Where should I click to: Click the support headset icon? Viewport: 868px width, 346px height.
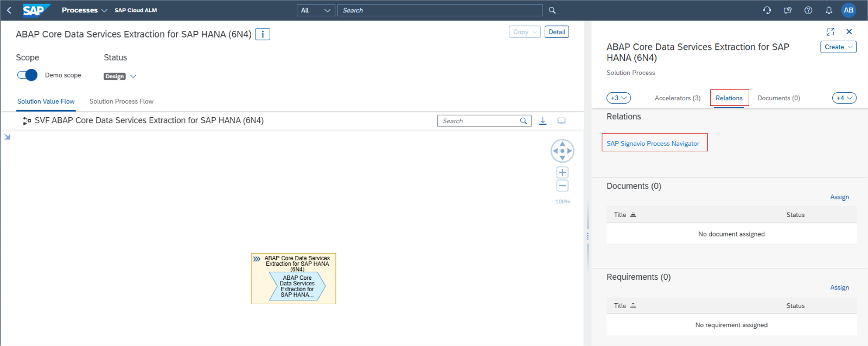click(x=767, y=10)
